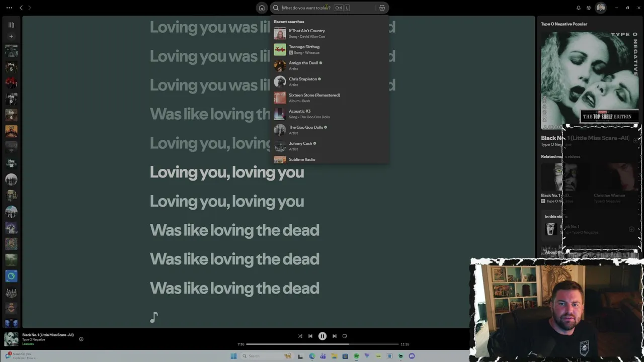Open the Home page
This screenshot has width=644, height=362.
click(262, 8)
